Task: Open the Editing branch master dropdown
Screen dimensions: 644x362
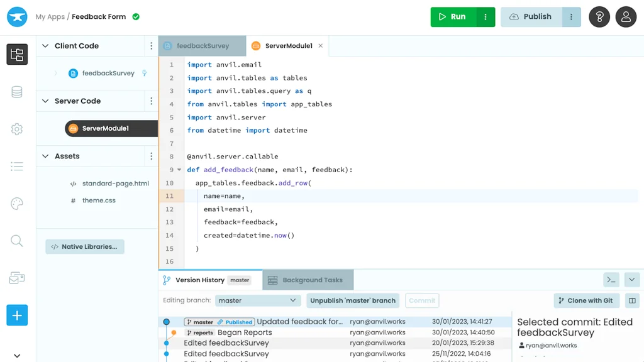Action: 257,300
